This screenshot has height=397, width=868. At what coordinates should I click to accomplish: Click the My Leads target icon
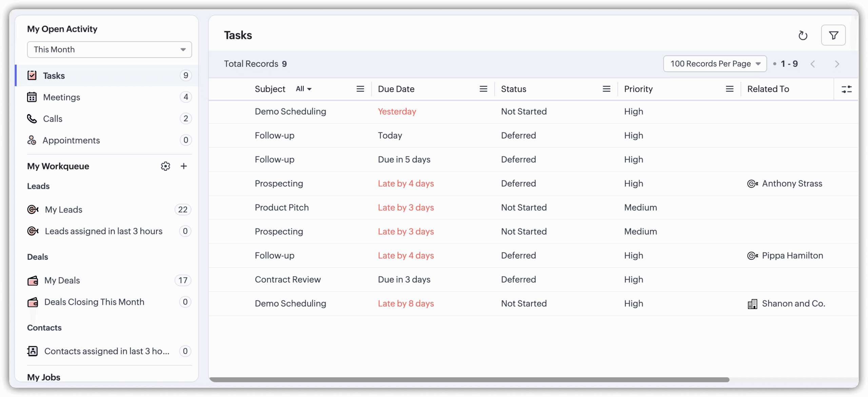33,209
